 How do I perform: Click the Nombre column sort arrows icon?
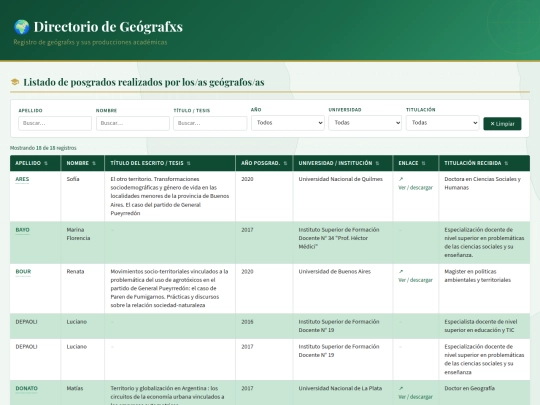pyautogui.click(x=94, y=163)
